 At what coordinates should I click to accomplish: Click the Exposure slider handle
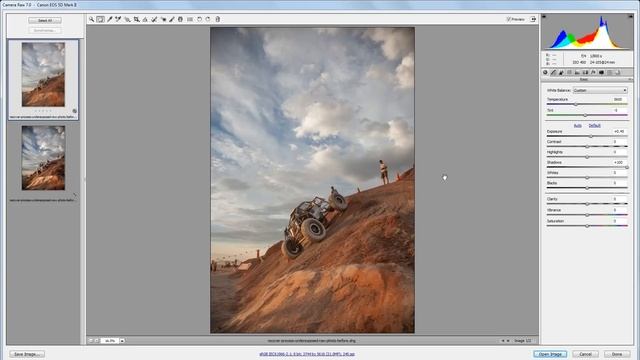point(591,136)
